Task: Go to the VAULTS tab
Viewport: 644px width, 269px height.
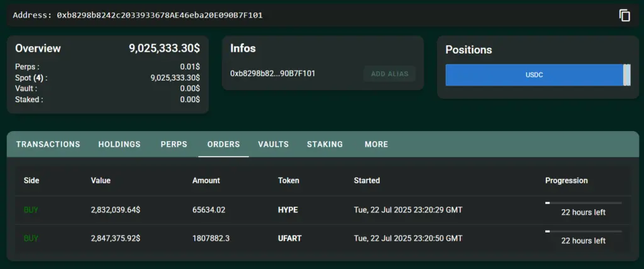Action: click(274, 144)
